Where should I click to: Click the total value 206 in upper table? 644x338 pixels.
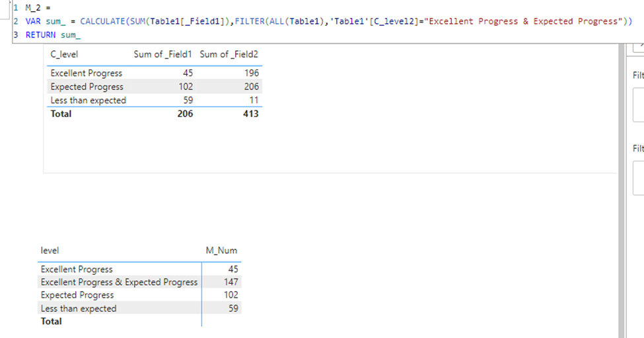click(185, 114)
